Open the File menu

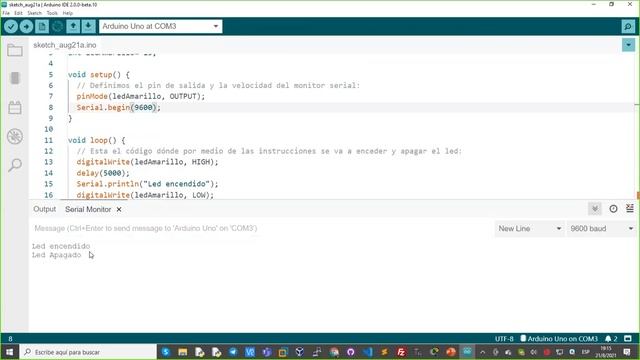pyautogui.click(x=6, y=13)
